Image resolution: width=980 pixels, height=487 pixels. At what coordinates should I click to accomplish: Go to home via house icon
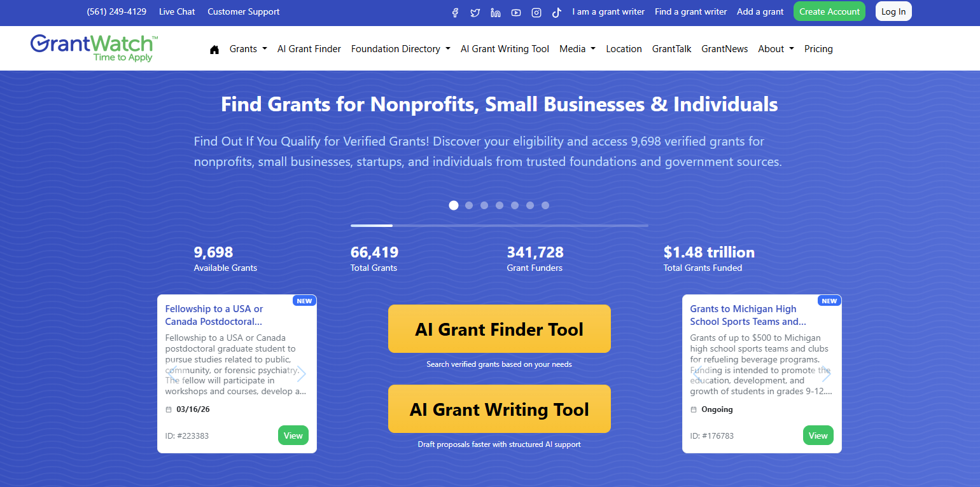coord(214,49)
